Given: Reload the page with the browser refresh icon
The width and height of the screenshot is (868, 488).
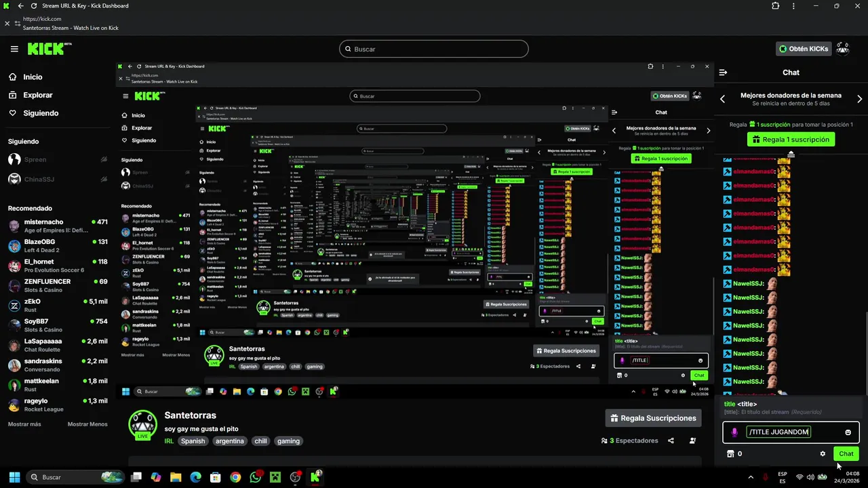Looking at the screenshot, I should 35,6.
